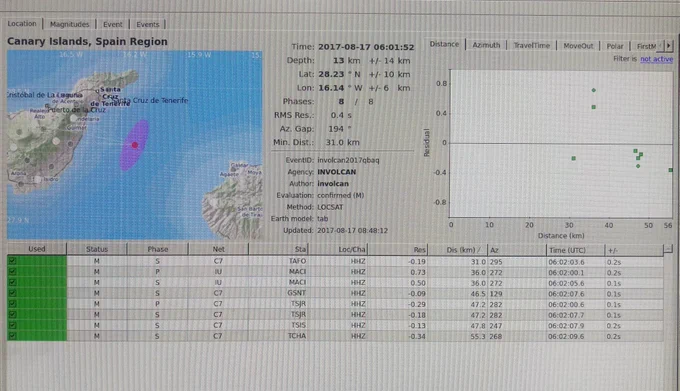Sort table by Res column header
The image size is (680, 391).
398,250
